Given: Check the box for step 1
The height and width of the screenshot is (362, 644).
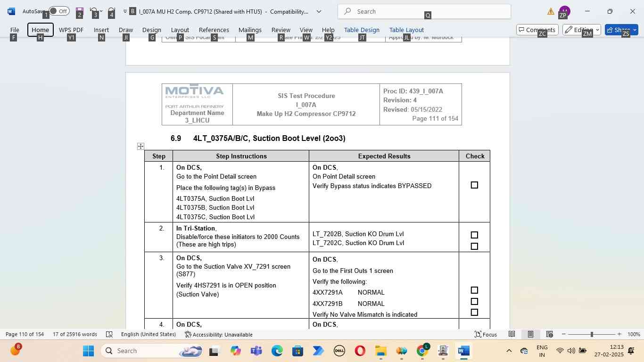Looking at the screenshot, I should (x=474, y=185).
